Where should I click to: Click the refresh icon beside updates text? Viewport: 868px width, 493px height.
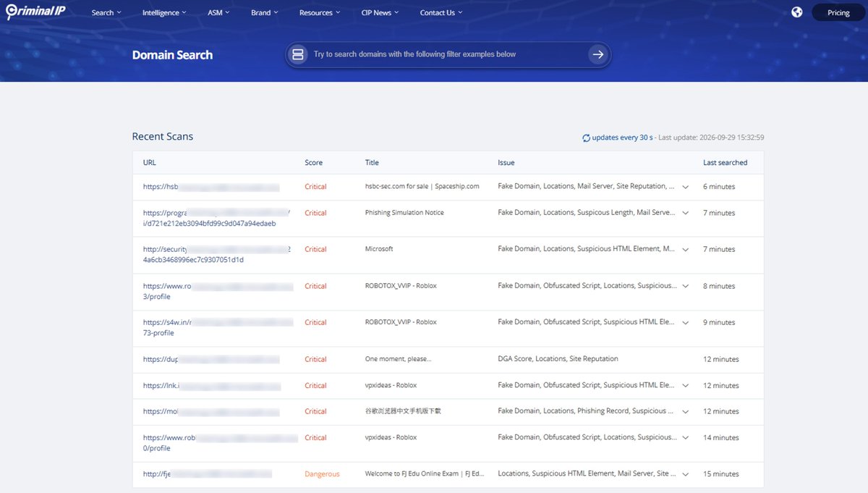pyautogui.click(x=586, y=138)
